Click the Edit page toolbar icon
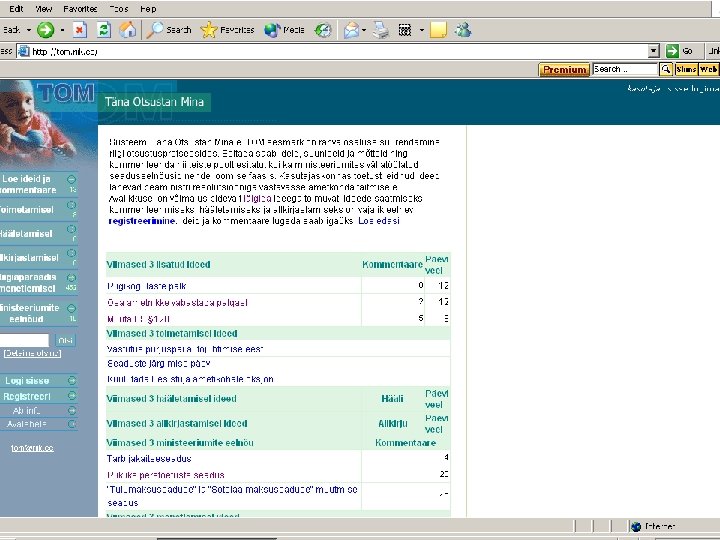720x540 pixels. tap(405, 30)
